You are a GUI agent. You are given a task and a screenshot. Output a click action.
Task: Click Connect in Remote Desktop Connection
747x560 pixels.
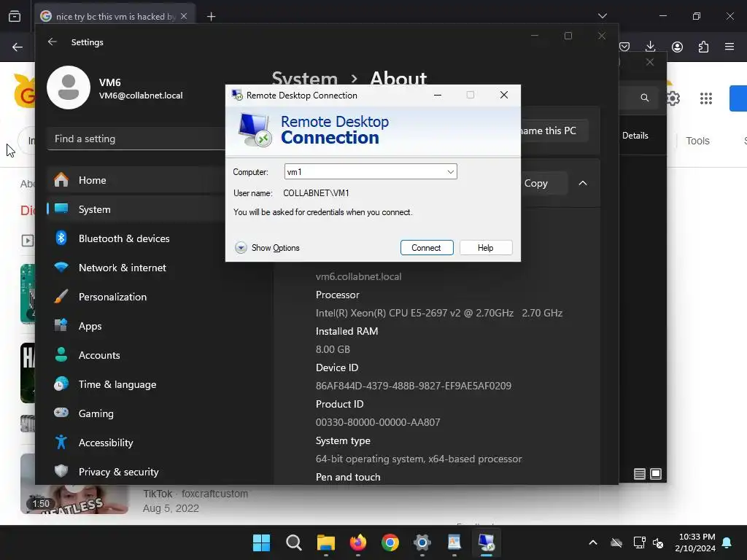pos(426,248)
